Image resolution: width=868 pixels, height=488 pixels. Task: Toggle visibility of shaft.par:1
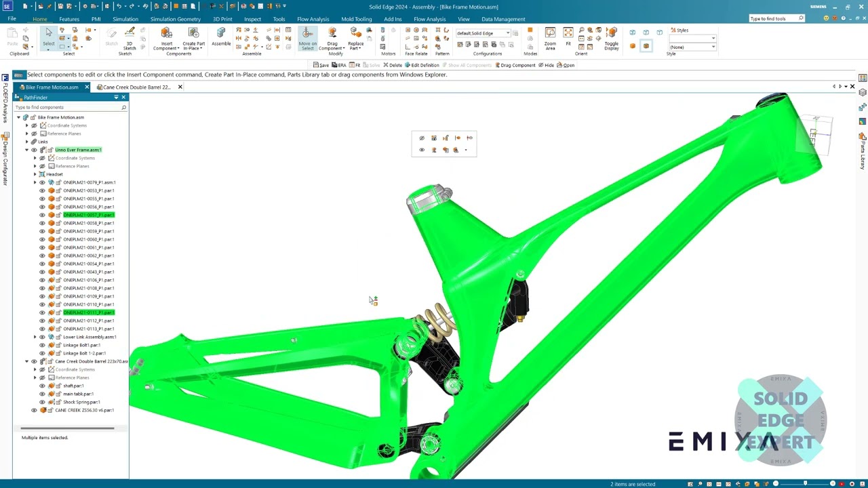point(42,386)
